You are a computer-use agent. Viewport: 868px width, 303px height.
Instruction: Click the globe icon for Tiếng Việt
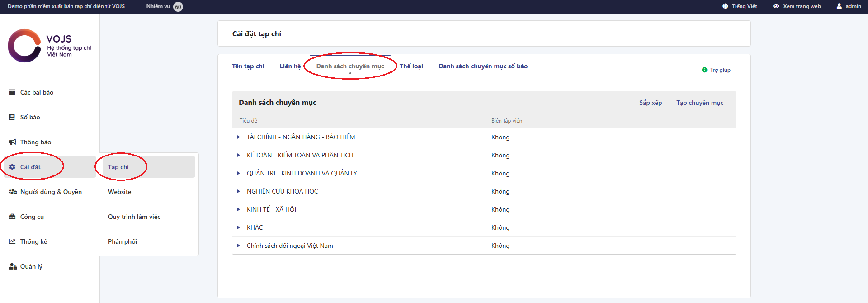pyautogui.click(x=725, y=6)
